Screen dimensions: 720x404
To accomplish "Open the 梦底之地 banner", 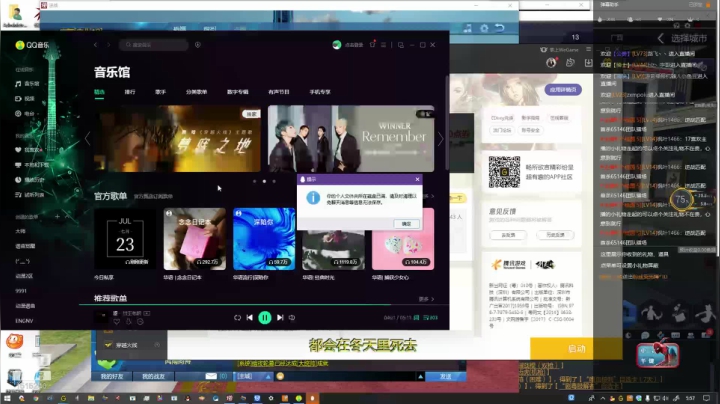I will [x=177, y=139].
